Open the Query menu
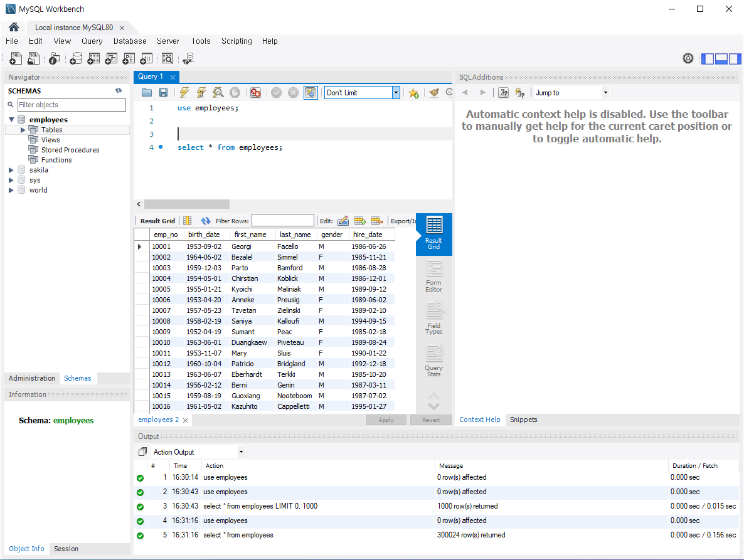 [92, 41]
